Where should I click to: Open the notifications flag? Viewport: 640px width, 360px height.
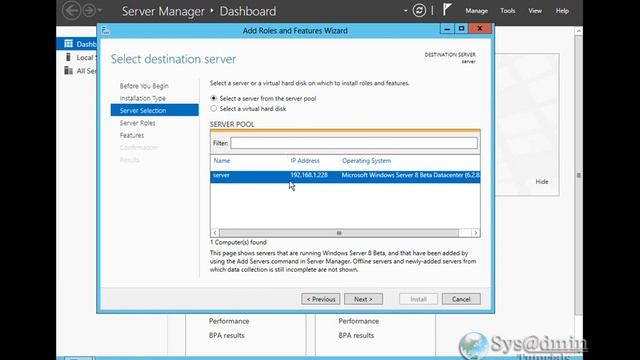pos(447,10)
